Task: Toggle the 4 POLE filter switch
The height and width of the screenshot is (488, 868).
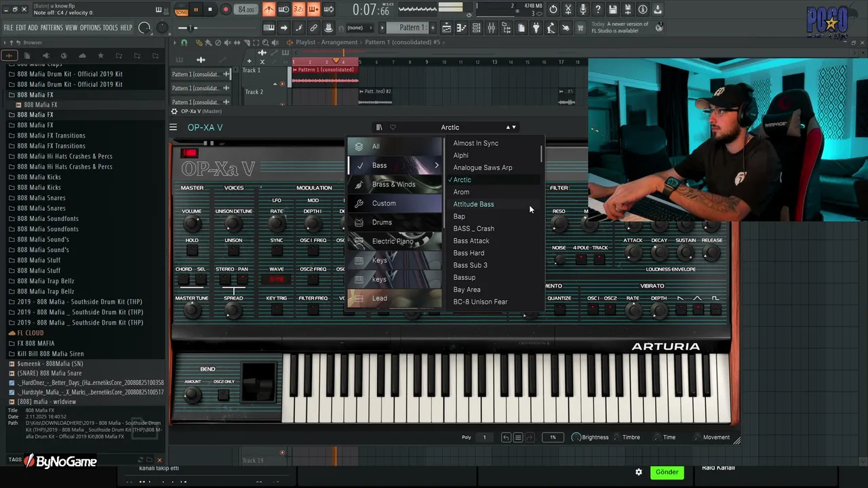Action: coord(581,259)
